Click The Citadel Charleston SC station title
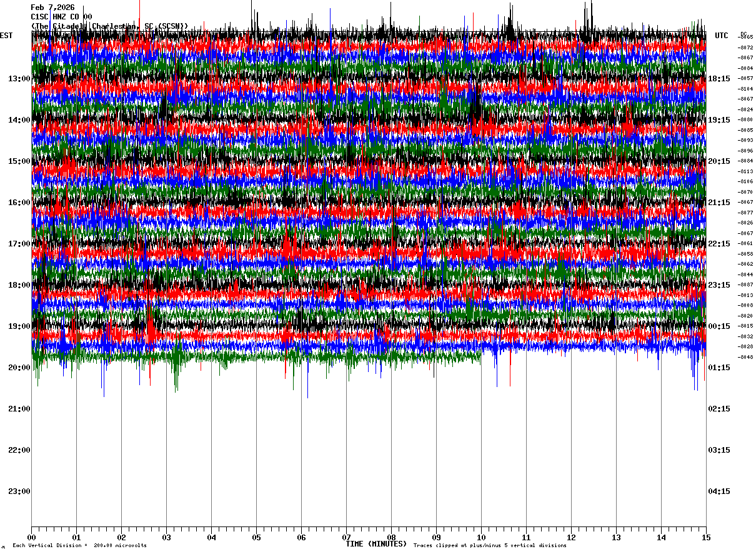 109,26
